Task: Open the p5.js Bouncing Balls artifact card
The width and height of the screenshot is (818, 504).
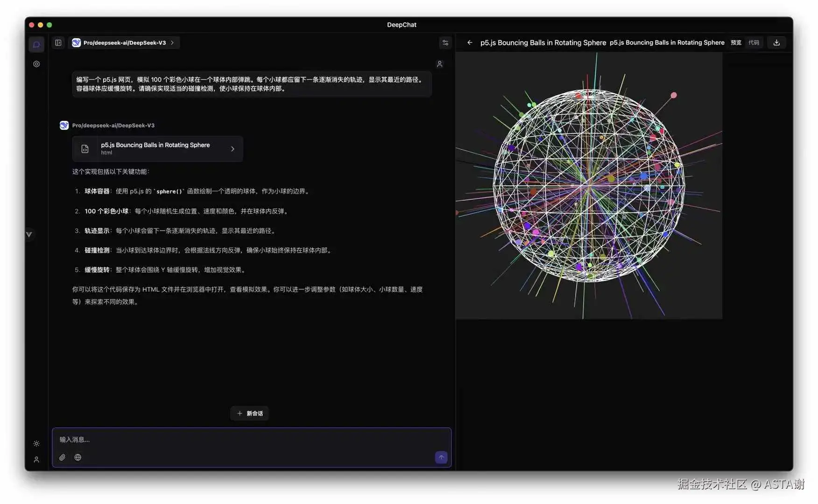Action: pyautogui.click(x=157, y=148)
